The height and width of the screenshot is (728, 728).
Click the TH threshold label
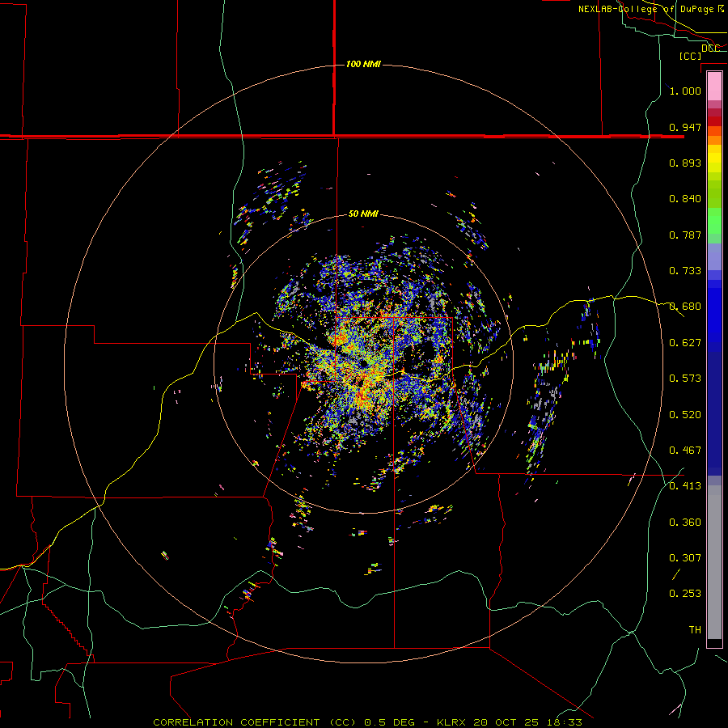point(695,630)
